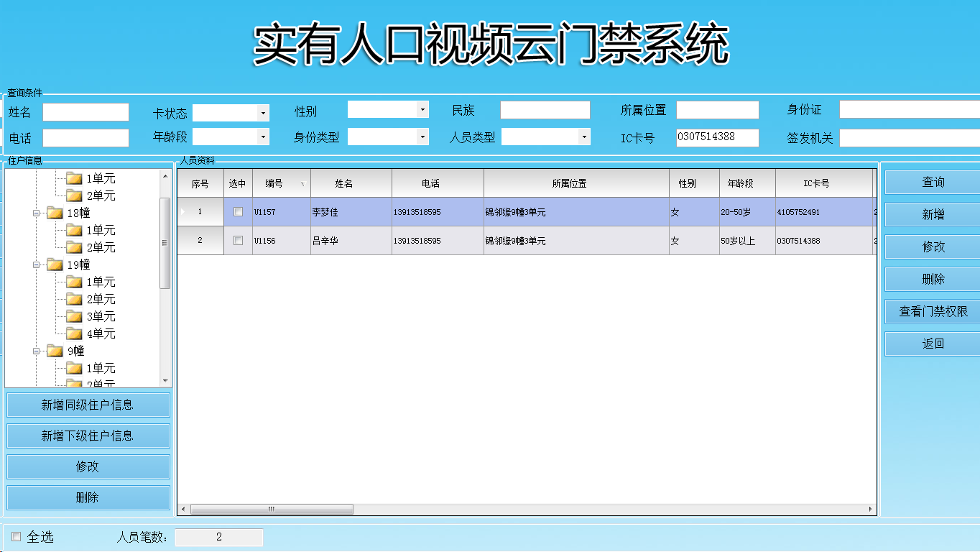Focus the 电话 search input field
This screenshot has height=552, width=980.
coord(85,138)
